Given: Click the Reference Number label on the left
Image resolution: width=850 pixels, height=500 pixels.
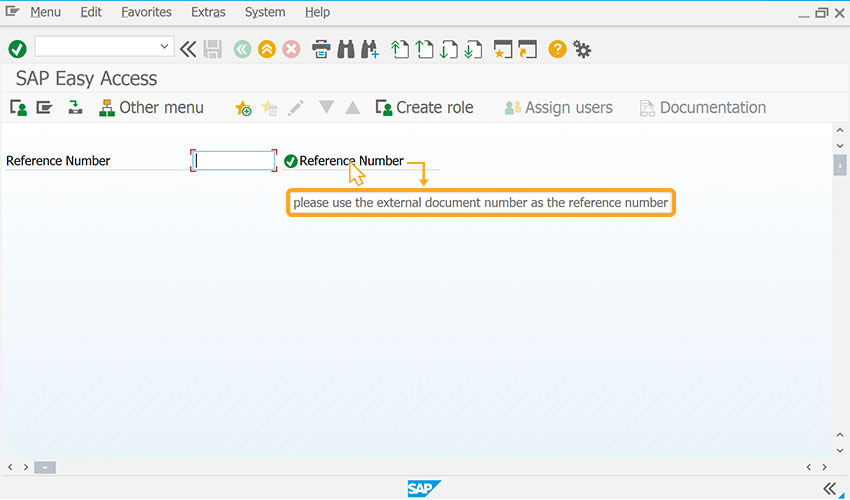Looking at the screenshot, I should pos(58,161).
